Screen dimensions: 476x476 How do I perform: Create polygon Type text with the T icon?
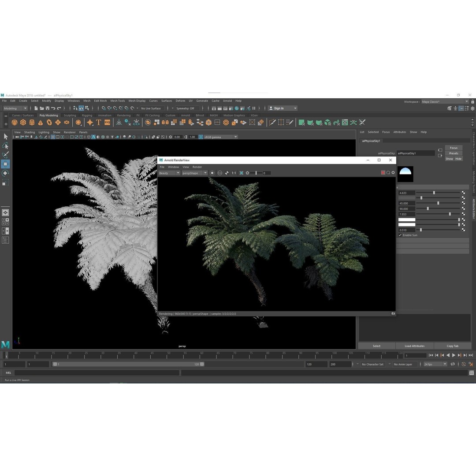tap(99, 123)
